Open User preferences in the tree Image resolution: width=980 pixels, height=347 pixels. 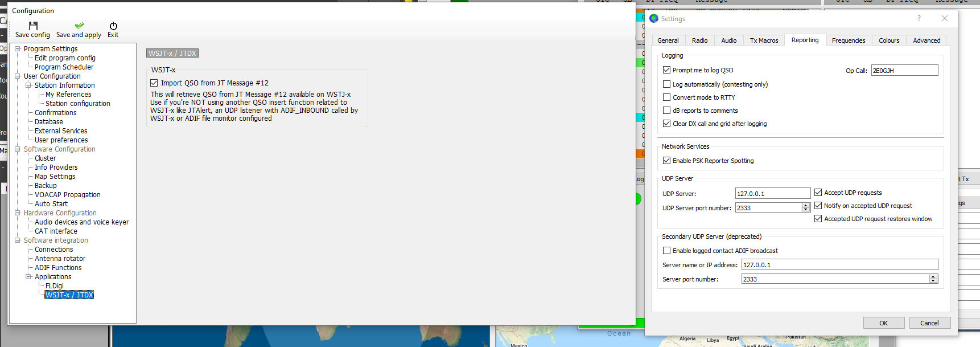[61, 140]
